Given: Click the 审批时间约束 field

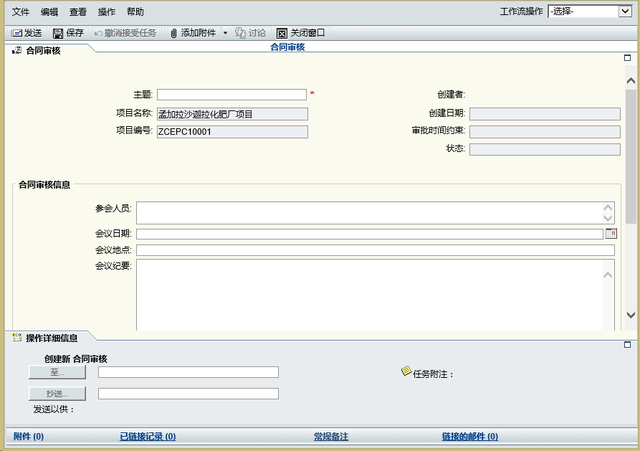Looking at the screenshot, I should click(x=545, y=131).
